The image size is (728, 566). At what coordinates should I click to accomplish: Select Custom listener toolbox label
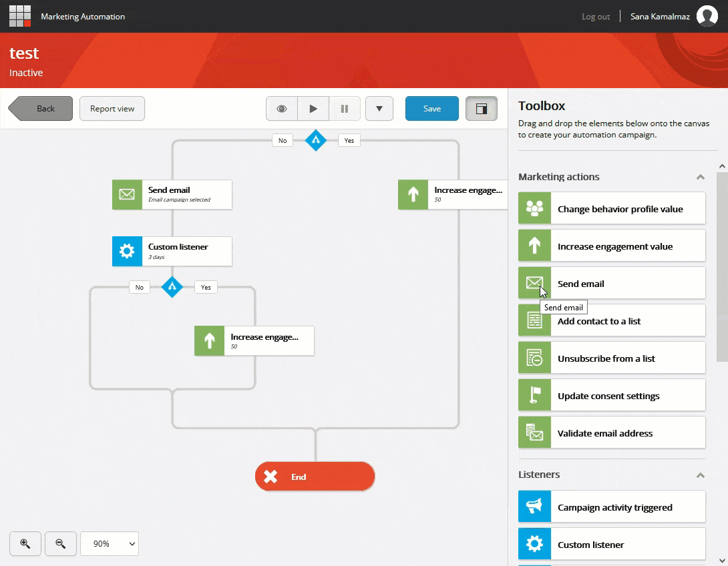[x=590, y=545]
